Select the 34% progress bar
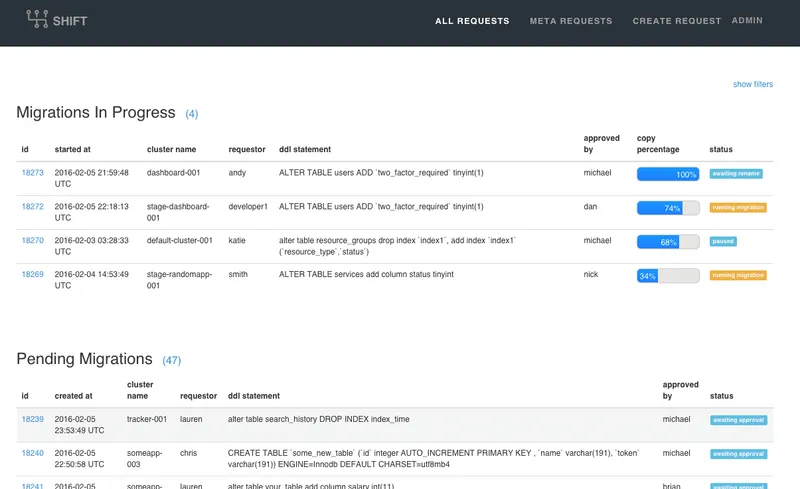This screenshot has height=489, width=800. click(668, 276)
